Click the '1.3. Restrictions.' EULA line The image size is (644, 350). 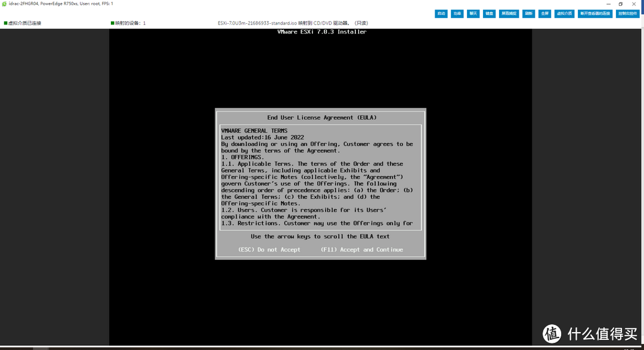click(317, 223)
